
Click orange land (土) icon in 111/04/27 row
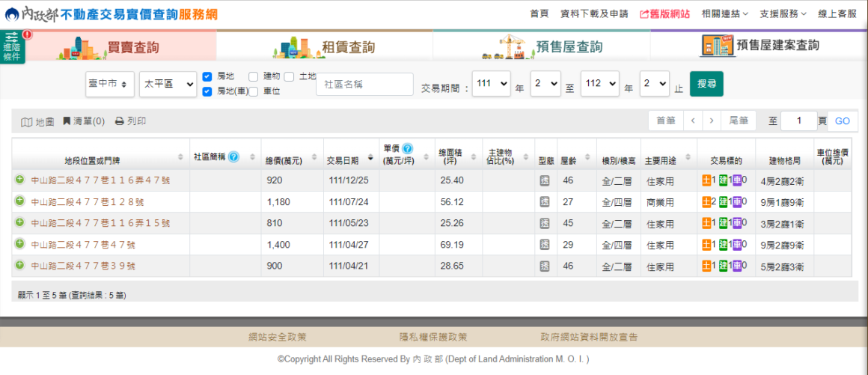[x=706, y=244]
